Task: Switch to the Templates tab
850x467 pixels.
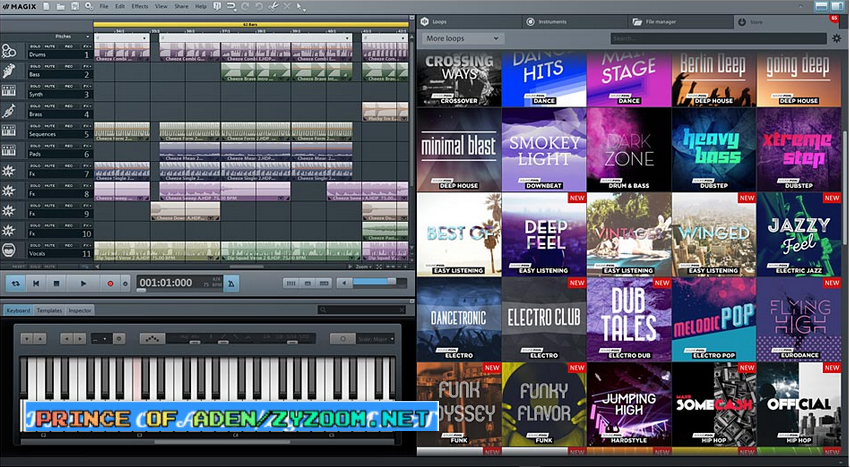Action: click(x=49, y=310)
